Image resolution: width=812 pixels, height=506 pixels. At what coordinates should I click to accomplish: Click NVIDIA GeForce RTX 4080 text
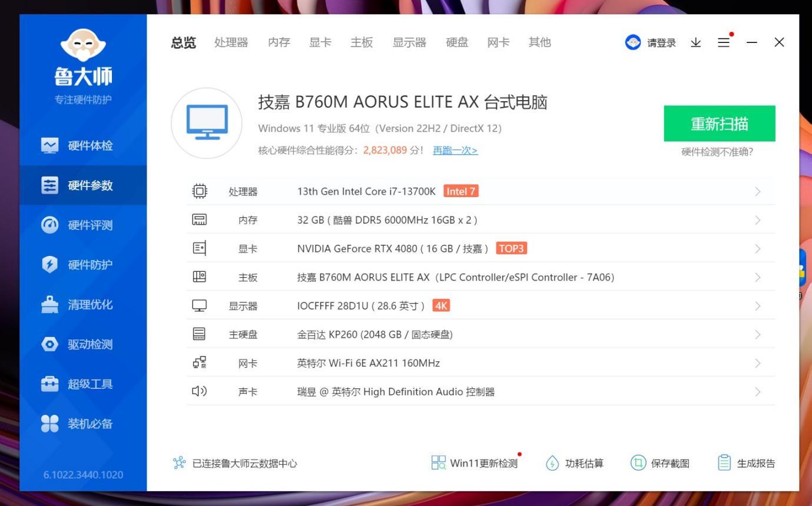coord(357,248)
